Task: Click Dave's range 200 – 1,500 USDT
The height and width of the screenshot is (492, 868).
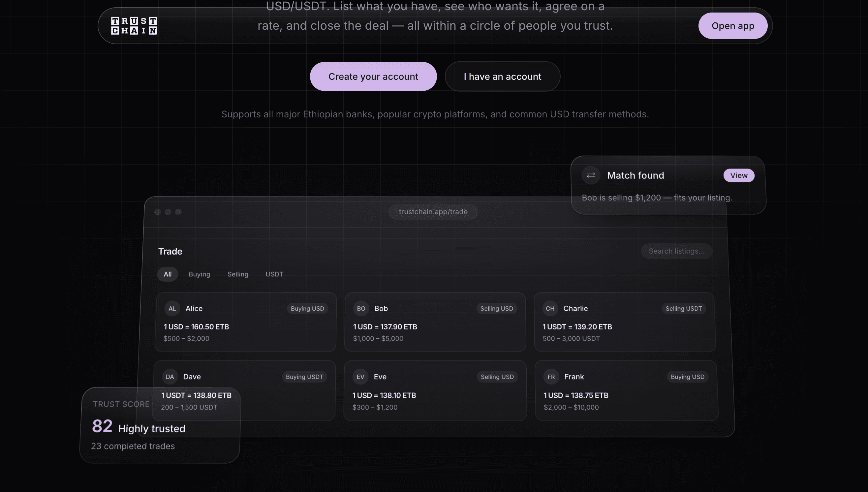Action: [x=189, y=408]
